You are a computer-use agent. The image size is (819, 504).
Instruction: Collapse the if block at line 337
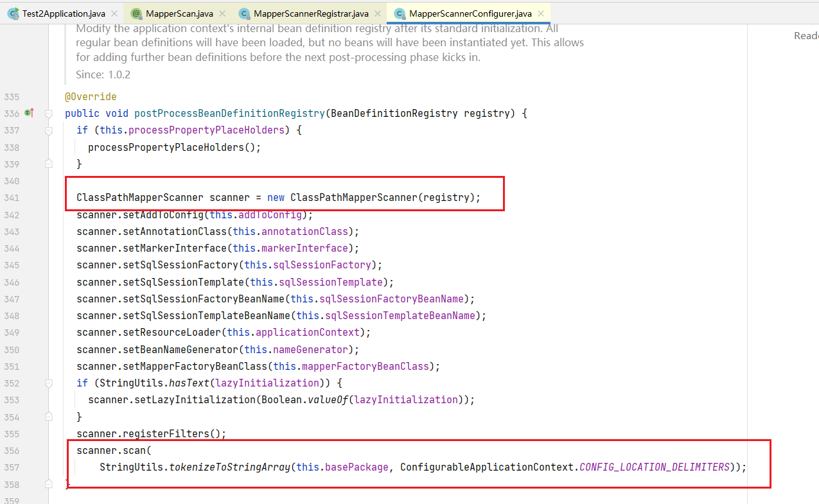pos(49,130)
